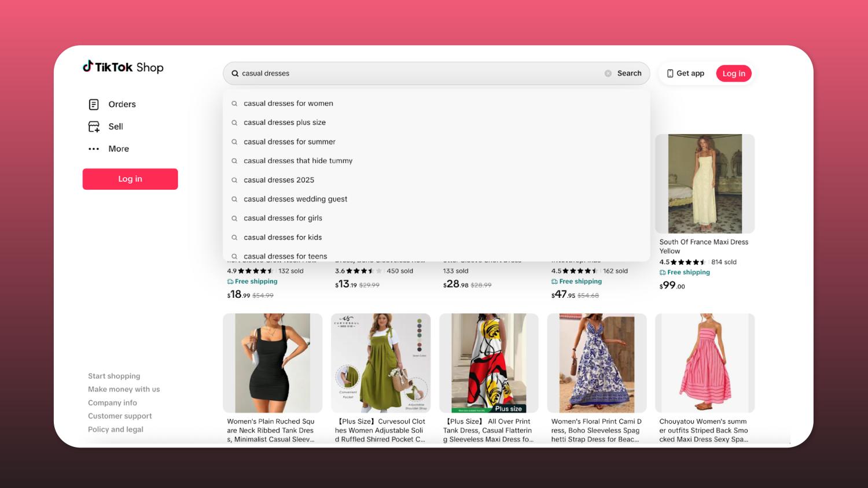Select suggestion casual dresses for women

pyautogui.click(x=288, y=103)
